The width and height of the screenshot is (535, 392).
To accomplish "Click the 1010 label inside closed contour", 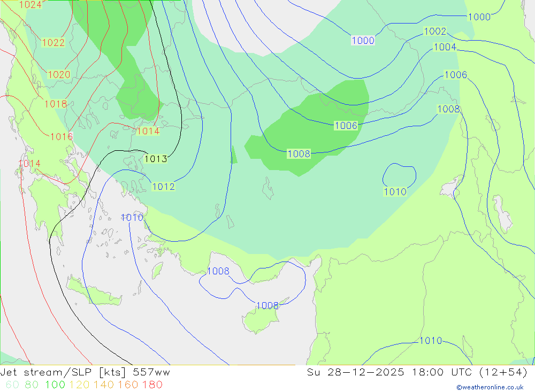I will point(395,192).
